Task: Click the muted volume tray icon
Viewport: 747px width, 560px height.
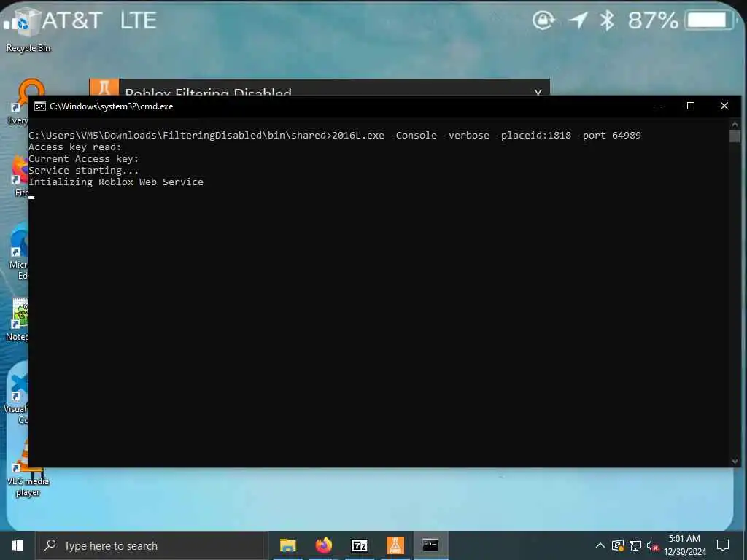Action: (652, 545)
